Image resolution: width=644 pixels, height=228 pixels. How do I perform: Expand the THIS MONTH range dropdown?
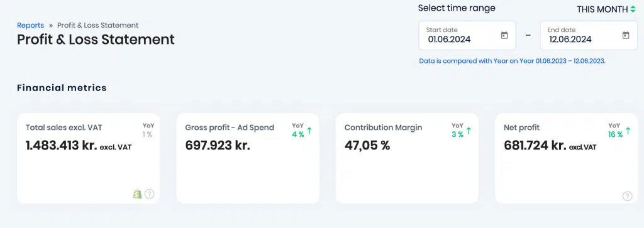pos(606,9)
